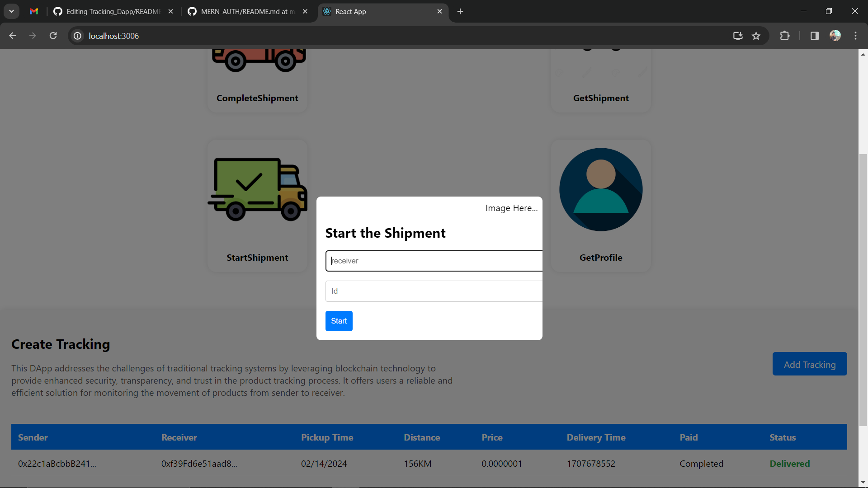Click the page vertical scrollbar thumb
The height and width of the screenshot is (488, 868).
pos(863,289)
